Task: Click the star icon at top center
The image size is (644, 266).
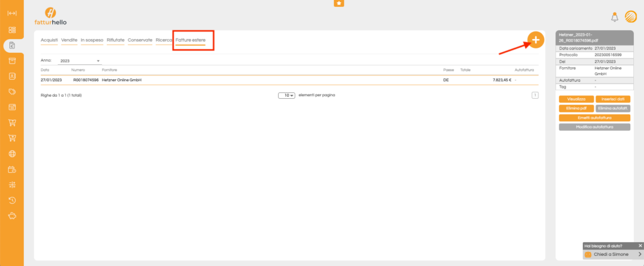Action: point(339,3)
